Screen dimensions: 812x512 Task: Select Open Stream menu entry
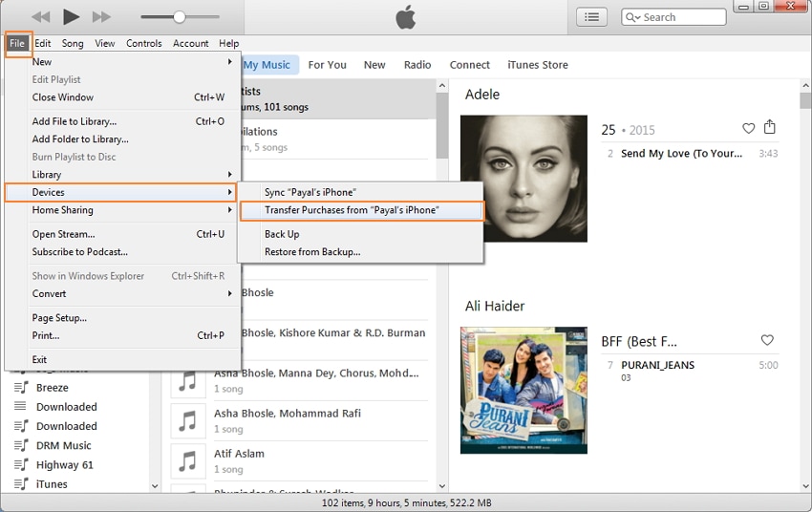122,234
